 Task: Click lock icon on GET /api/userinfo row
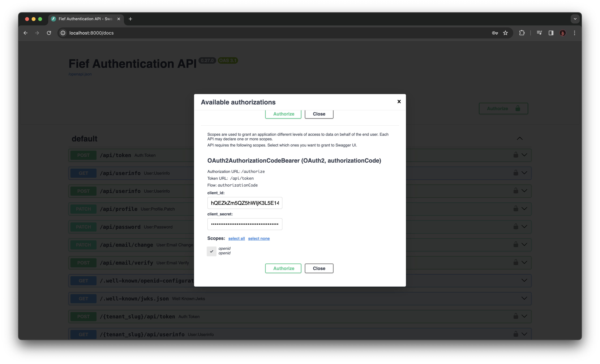coord(516,173)
